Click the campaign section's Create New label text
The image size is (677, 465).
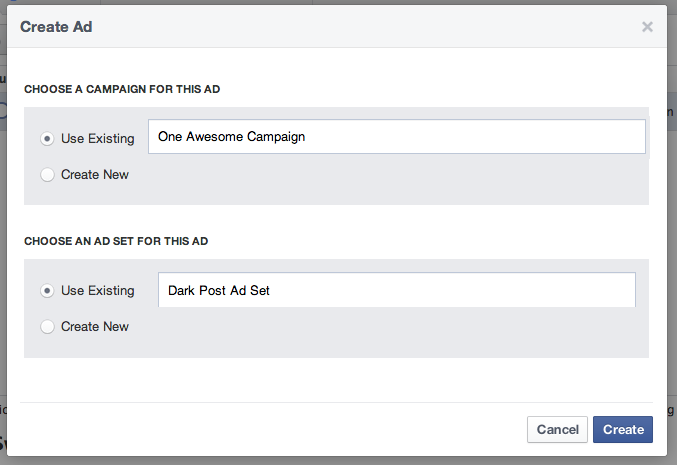pos(95,174)
